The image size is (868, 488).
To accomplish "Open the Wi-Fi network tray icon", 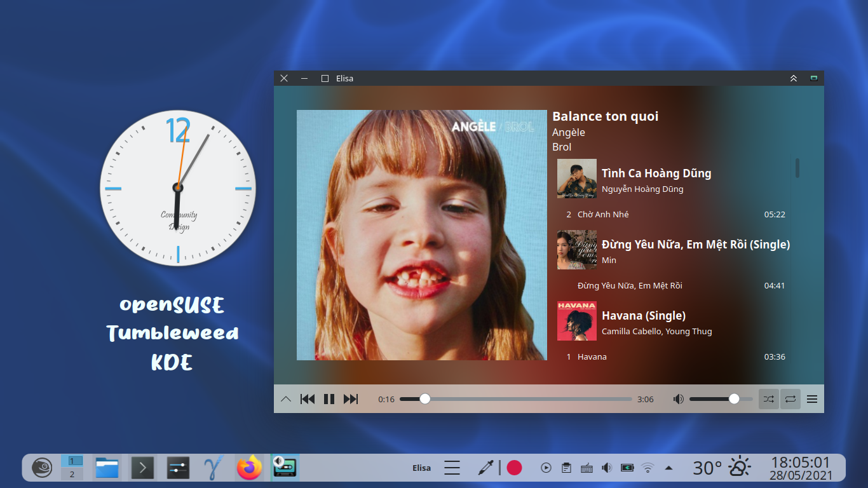I will click(x=648, y=468).
